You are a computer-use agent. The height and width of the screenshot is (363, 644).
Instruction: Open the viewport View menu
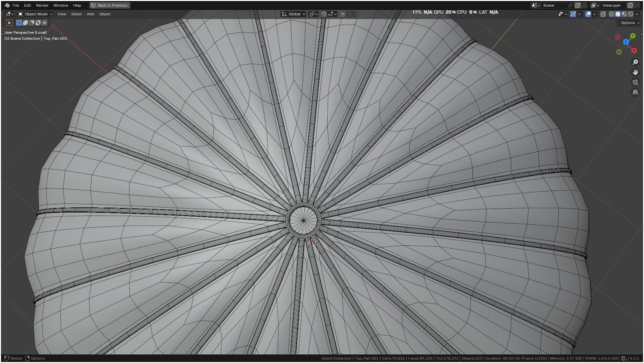point(62,14)
